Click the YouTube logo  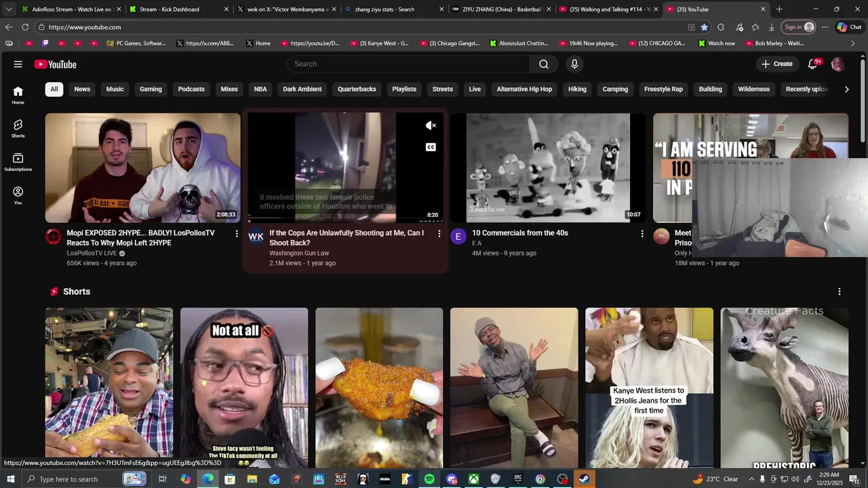pyautogui.click(x=56, y=64)
